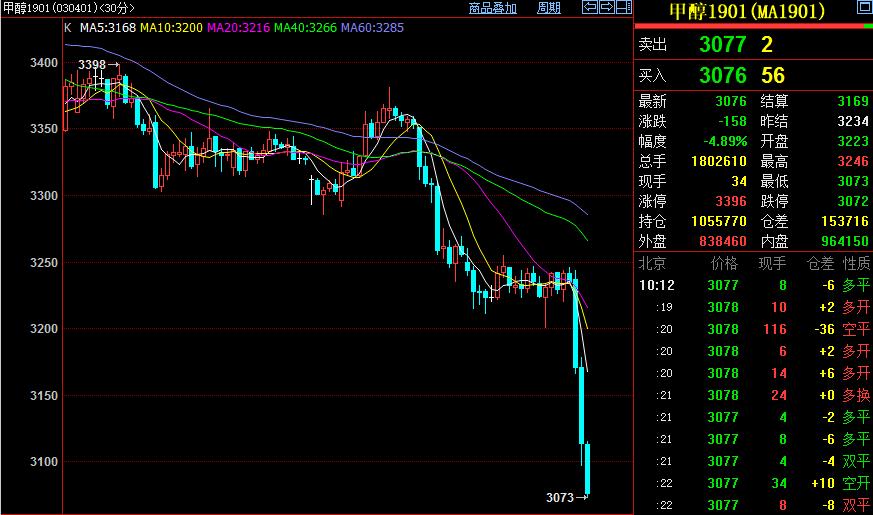Select the 10:12 tick row in trade list
This screenshot has height=515, width=873.
pyautogui.click(x=752, y=285)
